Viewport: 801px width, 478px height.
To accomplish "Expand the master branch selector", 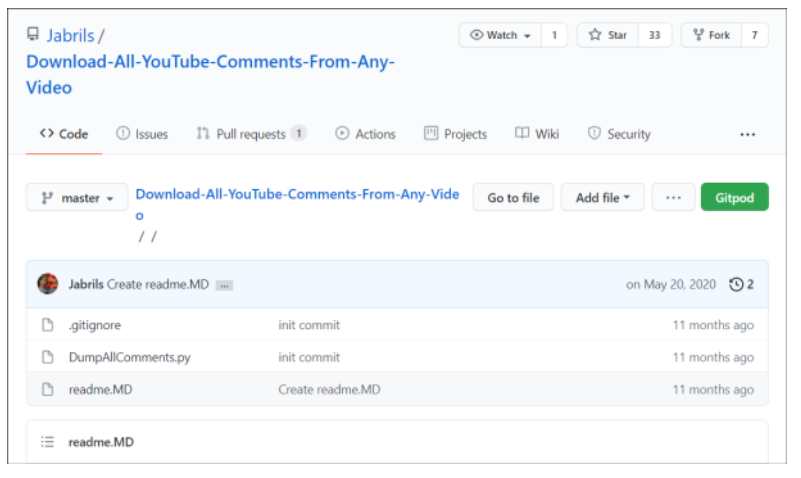I will click(77, 198).
